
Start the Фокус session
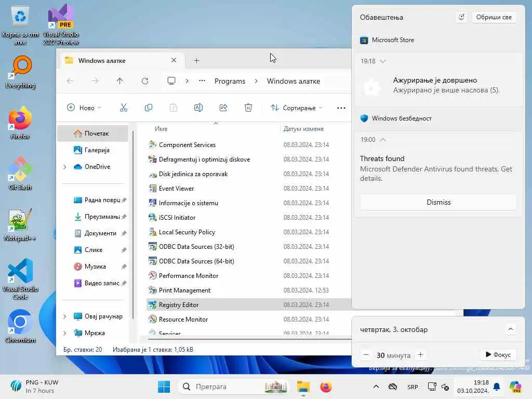[x=498, y=354]
